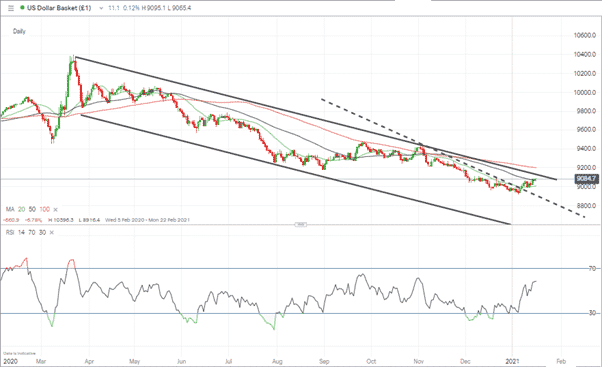Click the US Dollar Basket (£1) title

point(59,8)
